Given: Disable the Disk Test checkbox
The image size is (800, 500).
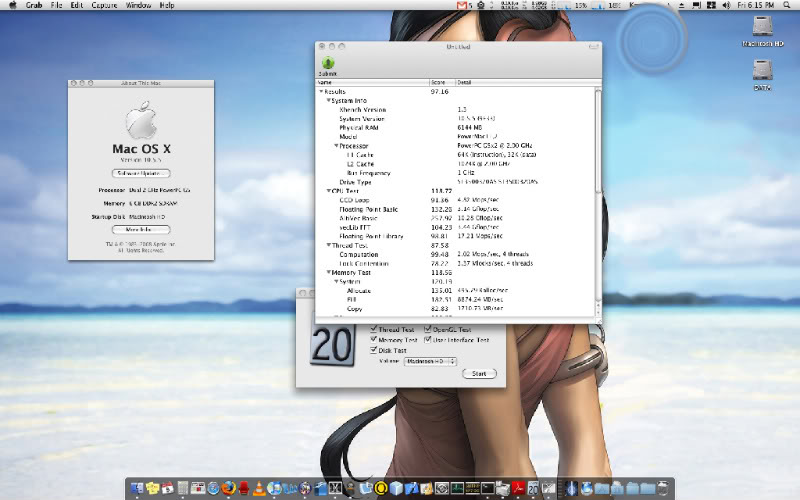Looking at the screenshot, I should click(375, 351).
